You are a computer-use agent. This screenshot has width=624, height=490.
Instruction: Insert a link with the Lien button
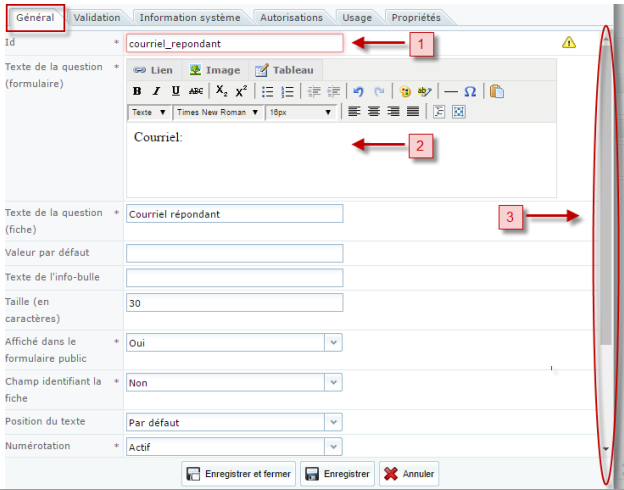coord(153,70)
